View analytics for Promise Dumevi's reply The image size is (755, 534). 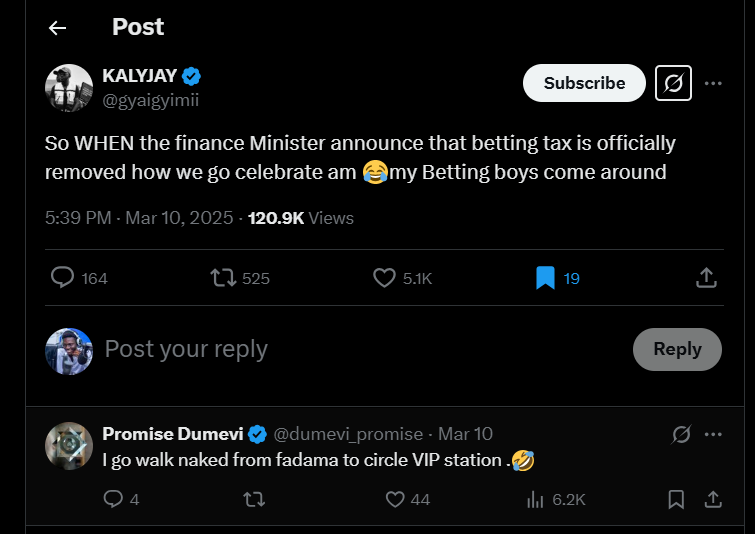click(535, 498)
